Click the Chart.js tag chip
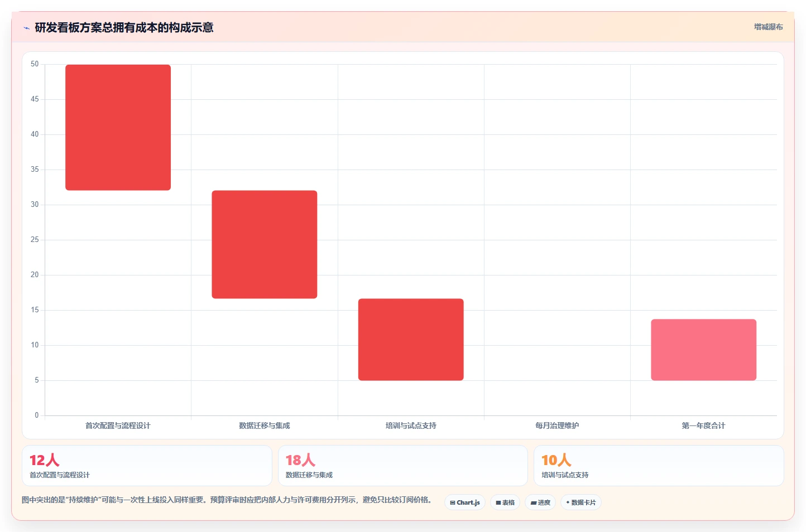The width and height of the screenshot is (806, 532). point(465,502)
